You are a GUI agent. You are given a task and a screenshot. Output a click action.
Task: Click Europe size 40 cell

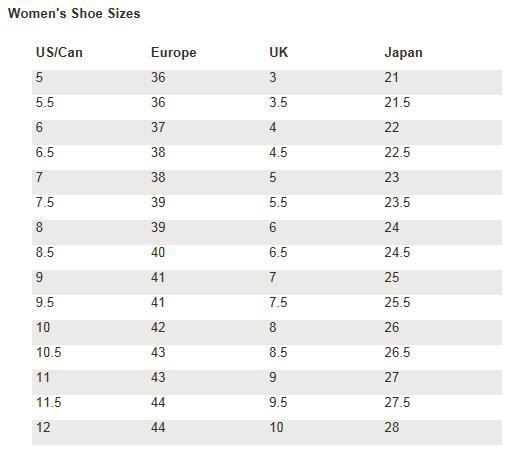click(158, 252)
